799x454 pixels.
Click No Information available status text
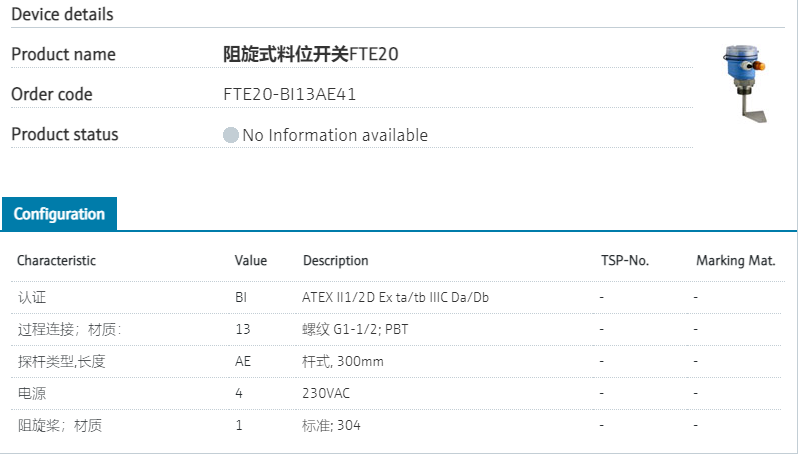[335, 135]
